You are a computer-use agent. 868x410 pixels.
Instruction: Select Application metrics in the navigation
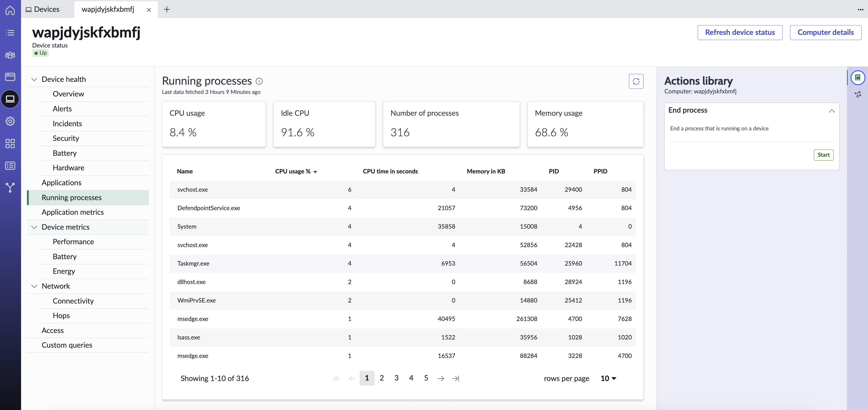click(73, 212)
